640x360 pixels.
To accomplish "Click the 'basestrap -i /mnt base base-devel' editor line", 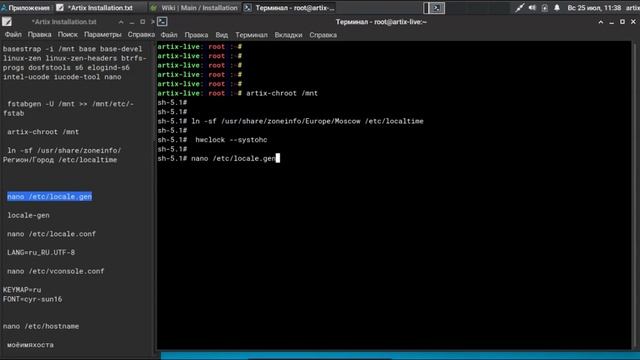I will (x=73, y=49).
